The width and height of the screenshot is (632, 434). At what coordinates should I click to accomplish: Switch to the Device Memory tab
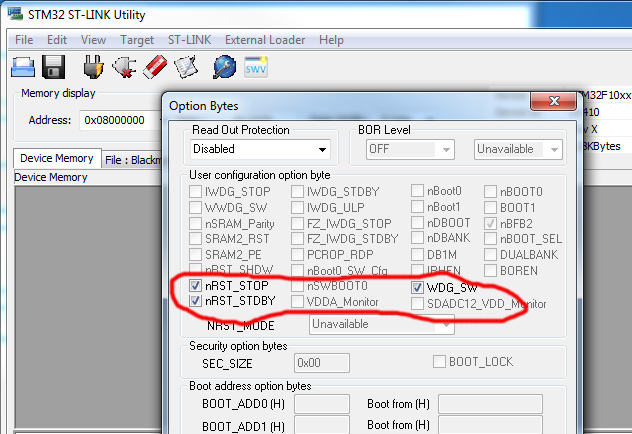tap(57, 158)
